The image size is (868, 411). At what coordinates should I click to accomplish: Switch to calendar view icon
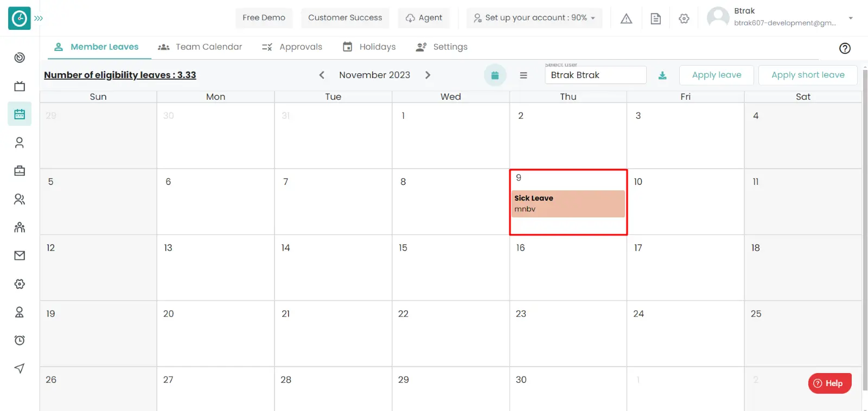(495, 75)
